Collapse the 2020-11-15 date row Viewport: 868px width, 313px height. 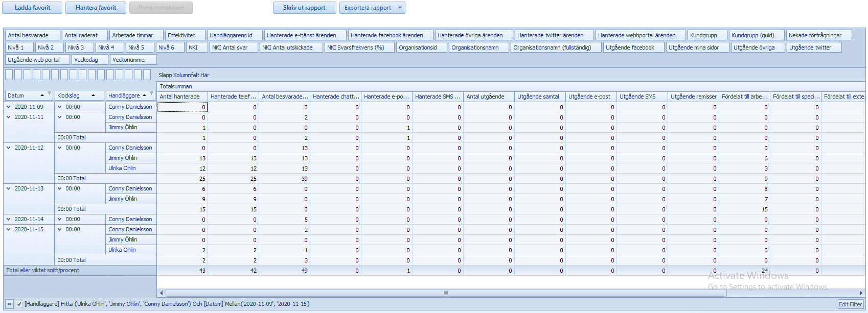[9, 229]
